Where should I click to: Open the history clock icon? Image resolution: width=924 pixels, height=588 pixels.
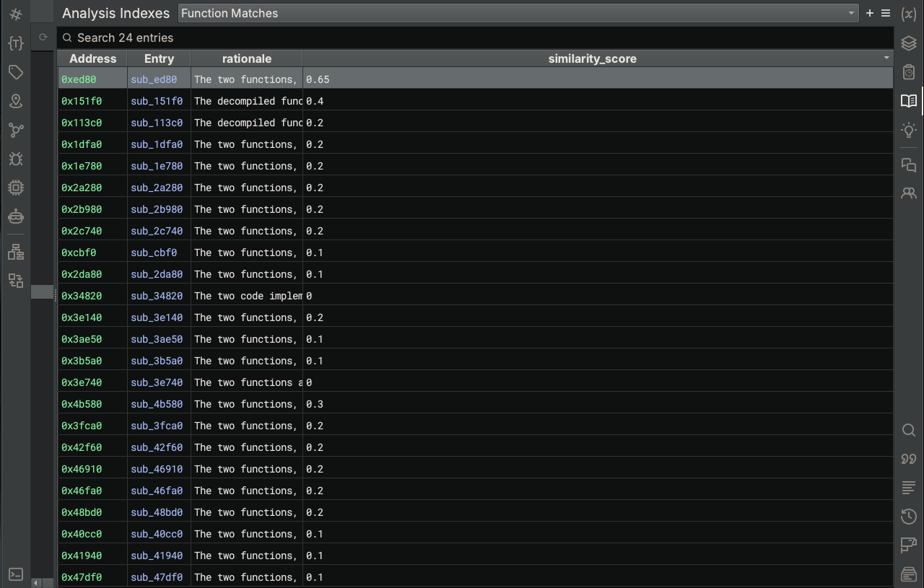click(909, 517)
